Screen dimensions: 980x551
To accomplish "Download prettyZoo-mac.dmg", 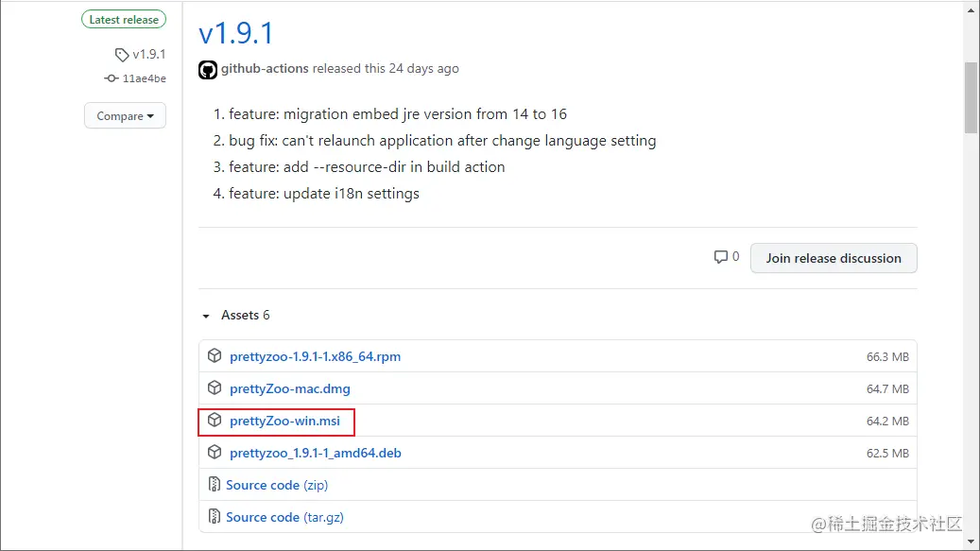I will point(290,388).
